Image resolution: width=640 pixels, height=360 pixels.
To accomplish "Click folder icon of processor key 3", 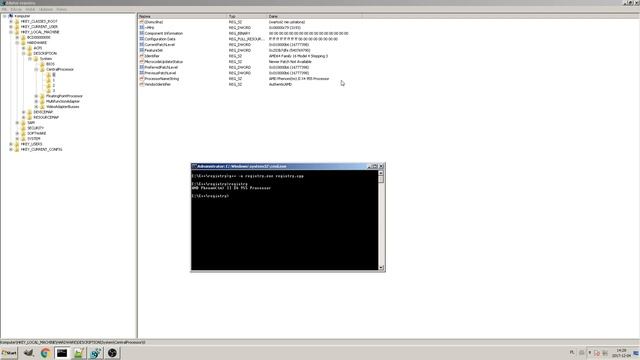I will tap(49, 91).
